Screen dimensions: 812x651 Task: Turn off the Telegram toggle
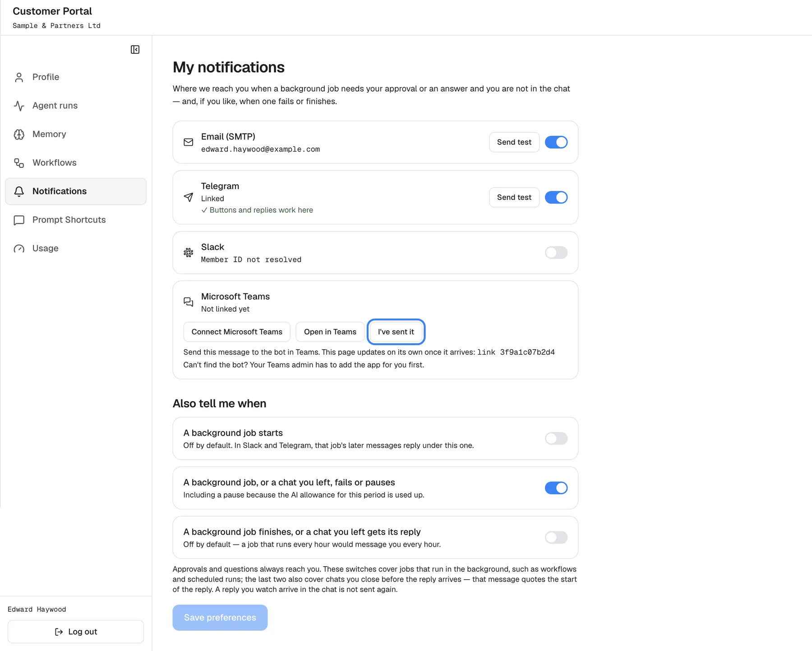point(556,197)
